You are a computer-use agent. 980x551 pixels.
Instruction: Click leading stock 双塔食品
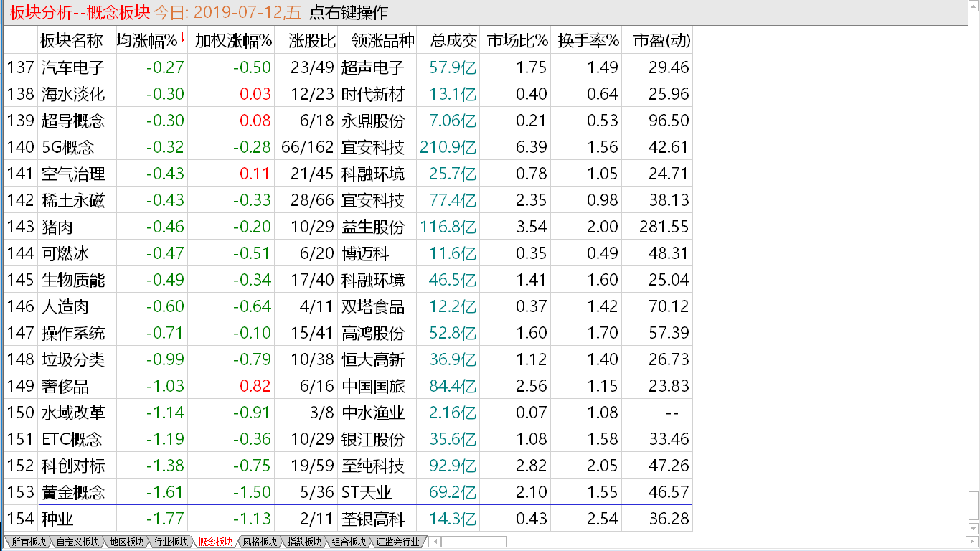(x=373, y=306)
